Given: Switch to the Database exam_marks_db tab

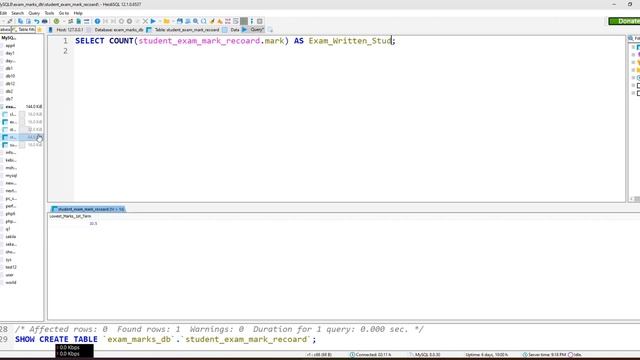Looking at the screenshot, I should 115,30.
